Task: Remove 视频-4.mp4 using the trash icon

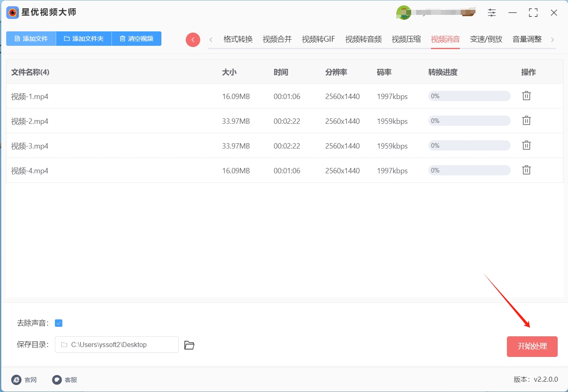Action: pyautogui.click(x=526, y=170)
